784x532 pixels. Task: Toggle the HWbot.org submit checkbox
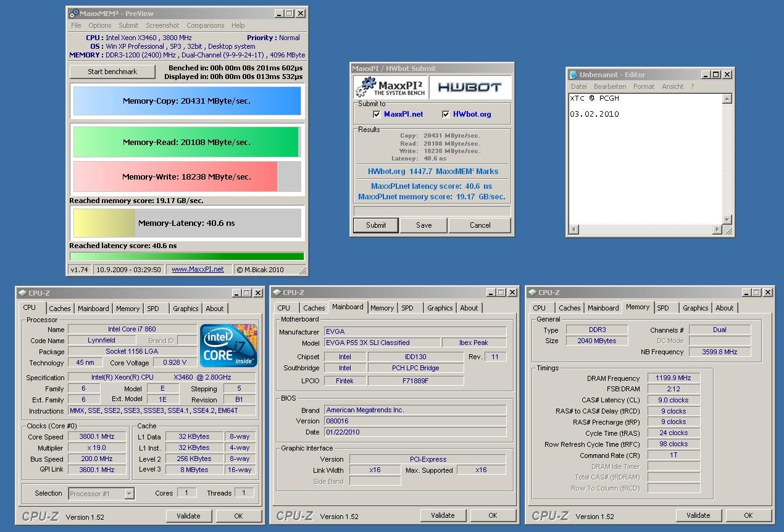tap(446, 115)
